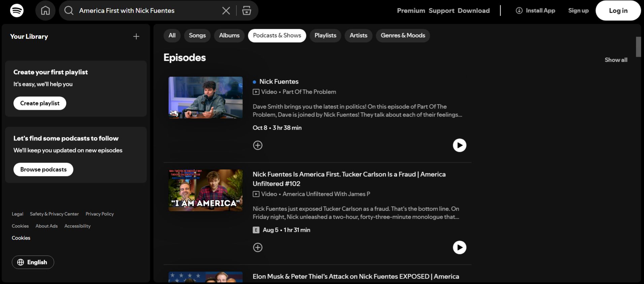Save America Unfiltered #102 episode with plus icon
This screenshot has width=644, height=284.
(258, 247)
